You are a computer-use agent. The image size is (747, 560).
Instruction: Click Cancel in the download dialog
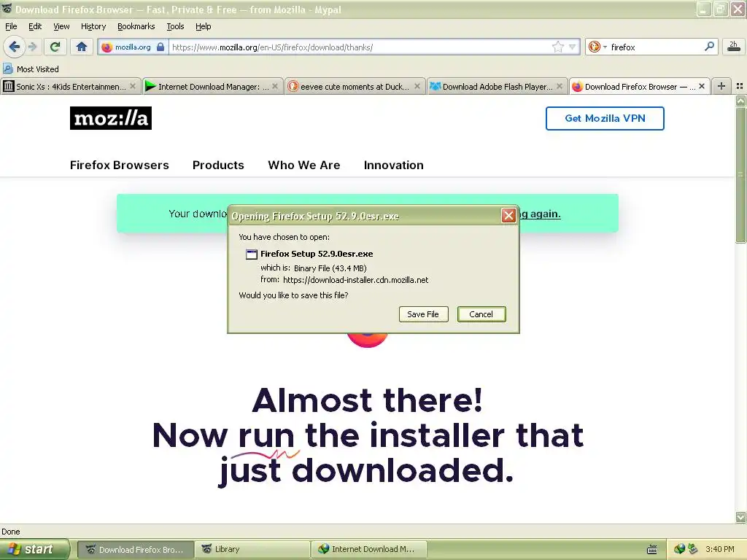tap(481, 314)
